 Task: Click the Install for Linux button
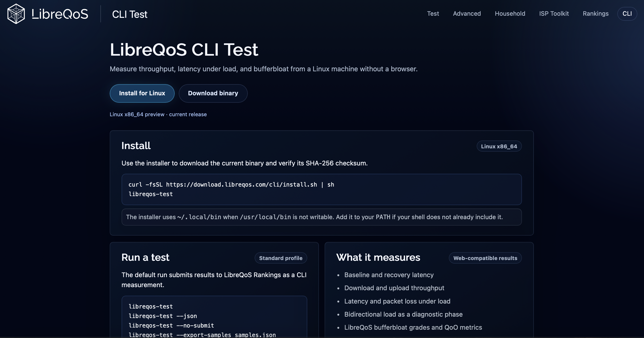click(x=142, y=93)
